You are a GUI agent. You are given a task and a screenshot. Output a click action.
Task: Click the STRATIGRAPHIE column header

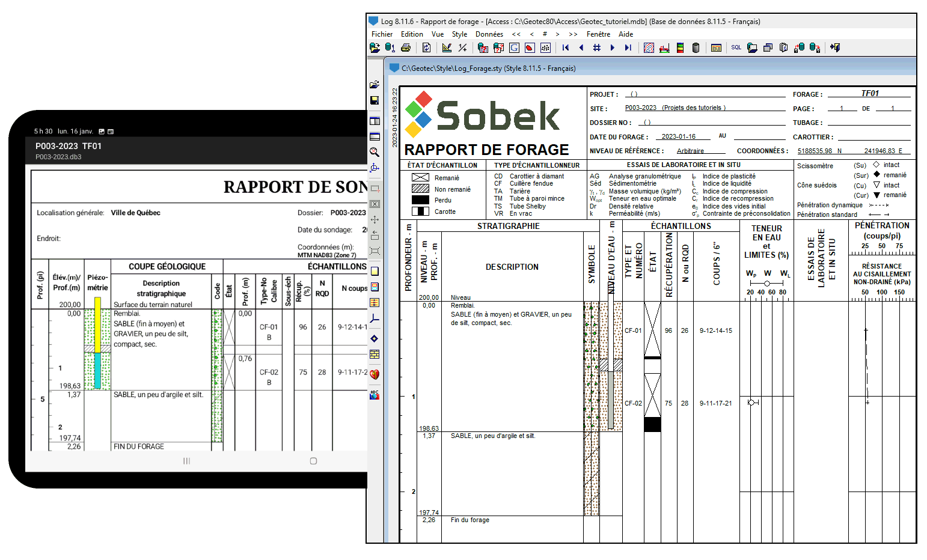(509, 226)
